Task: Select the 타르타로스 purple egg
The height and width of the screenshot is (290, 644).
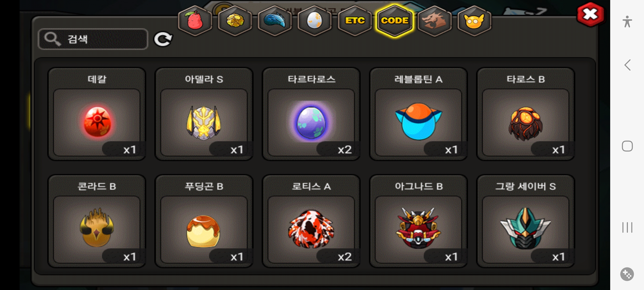Action: click(x=311, y=114)
